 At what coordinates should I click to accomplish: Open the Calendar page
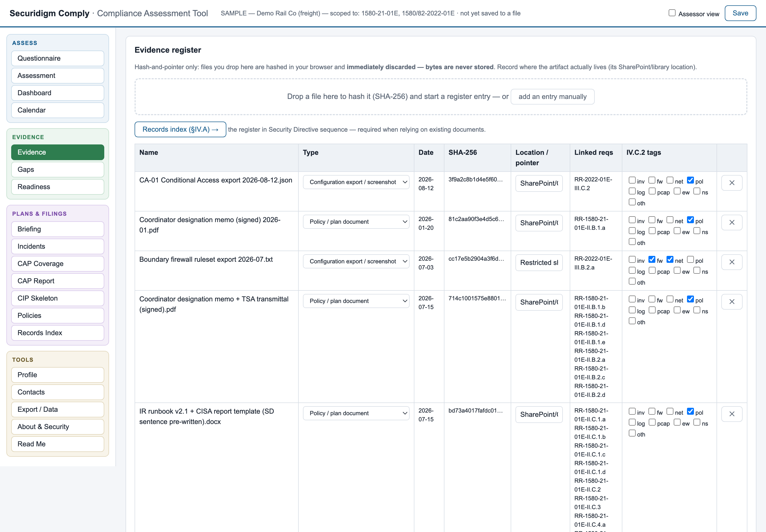click(x=58, y=110)
